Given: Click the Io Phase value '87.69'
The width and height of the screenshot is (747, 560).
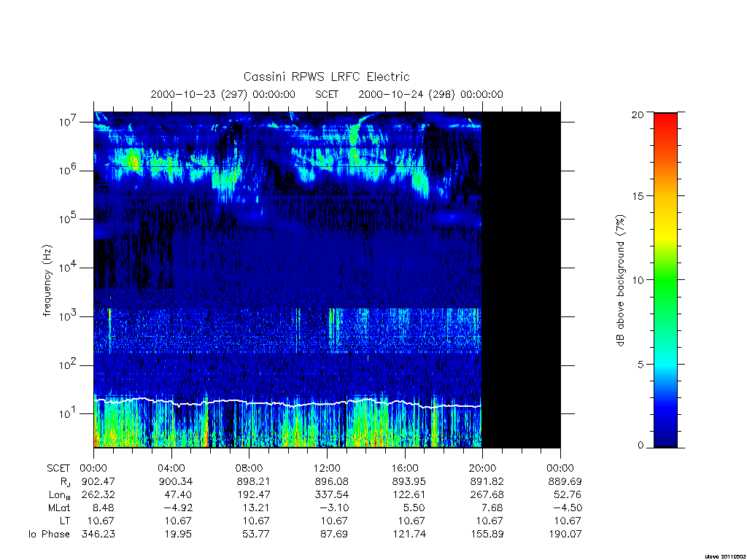Looking at the screenshot, I should (x=334, y=534).
